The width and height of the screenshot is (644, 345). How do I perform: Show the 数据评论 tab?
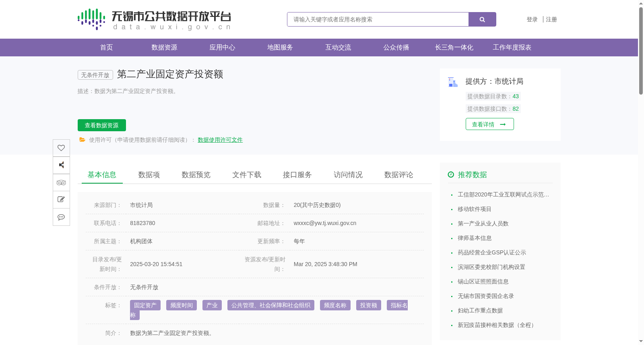[x=399, y=175]
